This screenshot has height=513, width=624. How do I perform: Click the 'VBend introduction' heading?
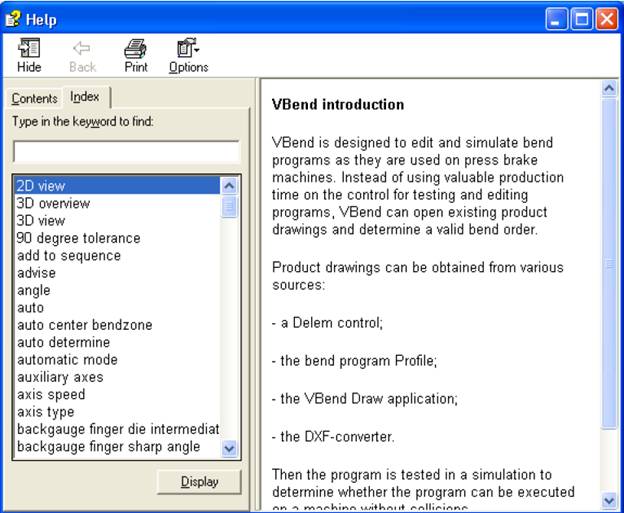(x=338, y=105)
